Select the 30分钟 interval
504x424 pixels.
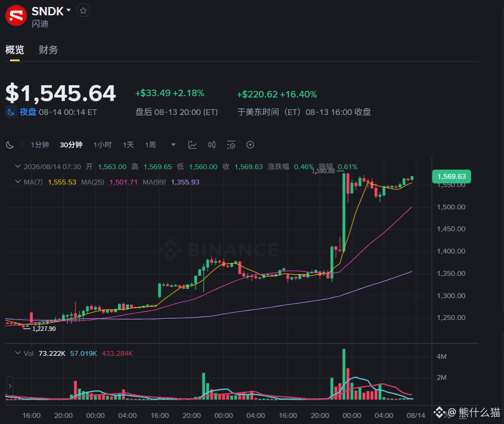(x=71, y=145)
